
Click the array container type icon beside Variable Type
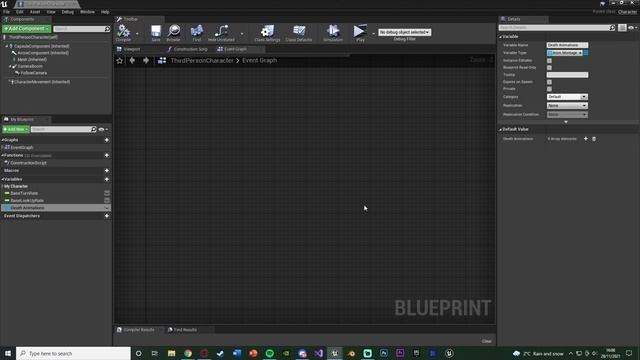(x=586, y=53)
